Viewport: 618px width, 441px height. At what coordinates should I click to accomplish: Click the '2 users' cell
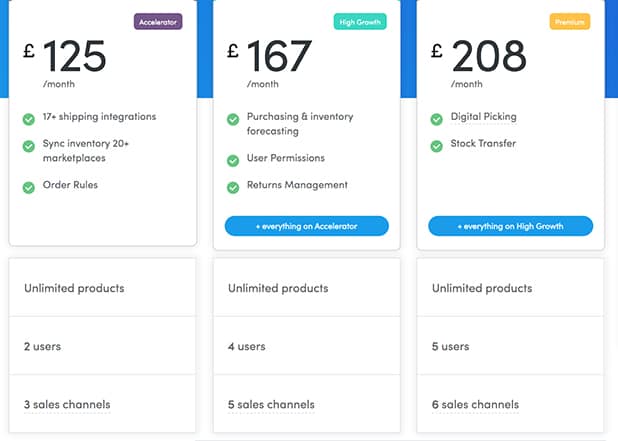click(x=43, y=347)
